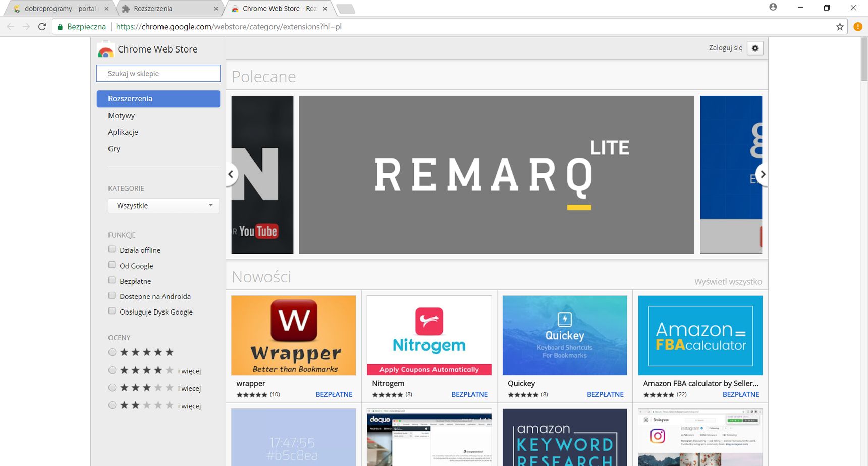Click the Chrome Web Store rainbow logo
Image resolution: width=868 pixels, height=466 pixels.
coord(105,50)
